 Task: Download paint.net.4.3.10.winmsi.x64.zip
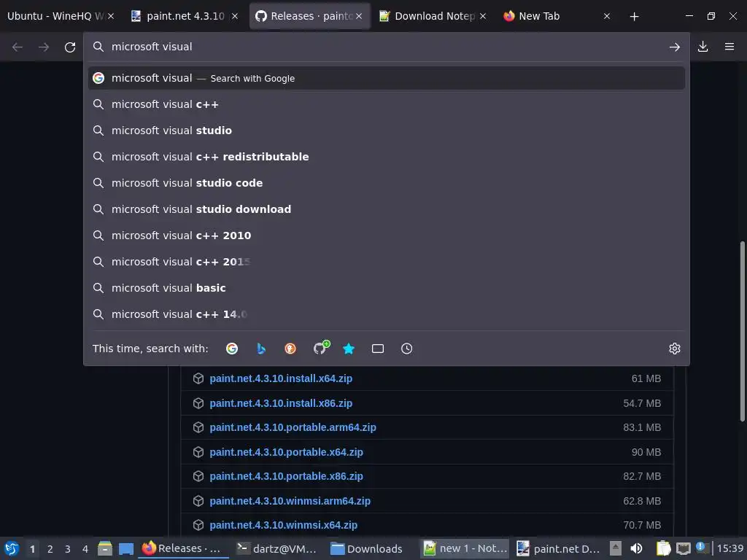[x=283, y=525]
